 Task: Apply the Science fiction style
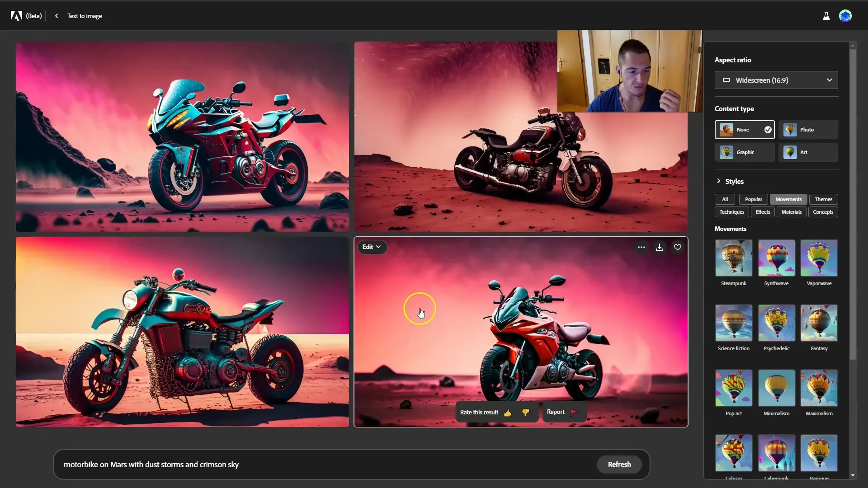tap(733, 323)
